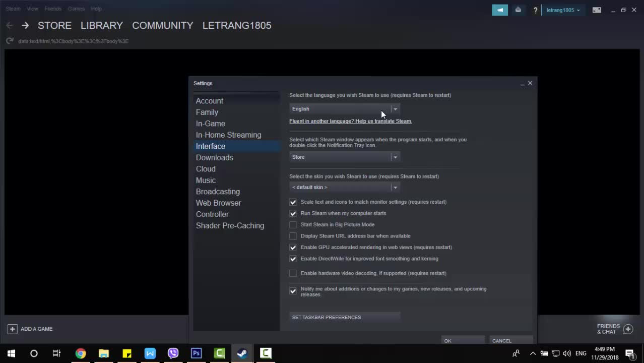Toggle DirectWrite font smoothing checkbox

point(293,259)
